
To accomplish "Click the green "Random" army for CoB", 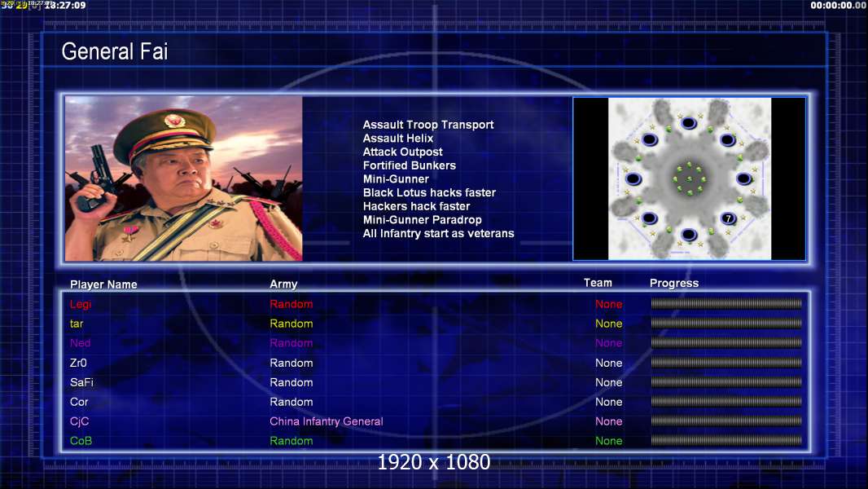I will click(292, 441).
